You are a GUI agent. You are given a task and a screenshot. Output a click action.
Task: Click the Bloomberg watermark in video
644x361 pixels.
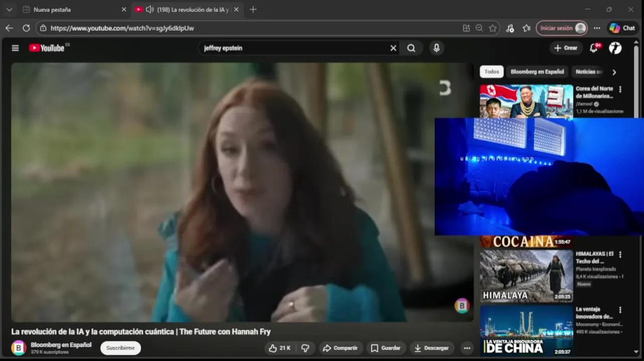coord(462,305)
